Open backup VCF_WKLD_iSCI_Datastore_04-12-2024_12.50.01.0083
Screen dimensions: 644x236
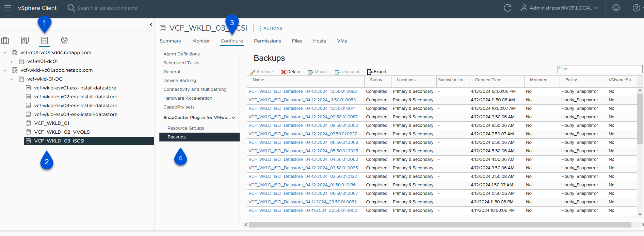[x=303, y=91]
